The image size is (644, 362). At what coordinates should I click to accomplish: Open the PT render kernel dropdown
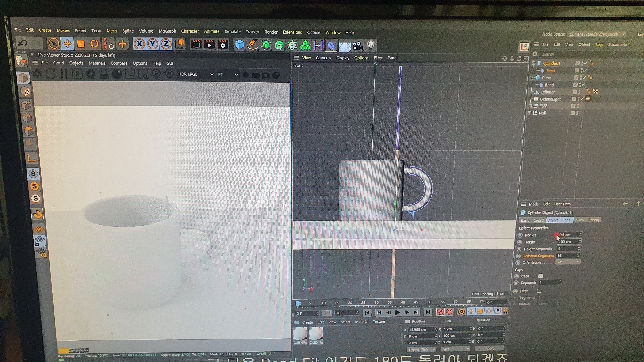pyautogui.click(x=228, y=74)
